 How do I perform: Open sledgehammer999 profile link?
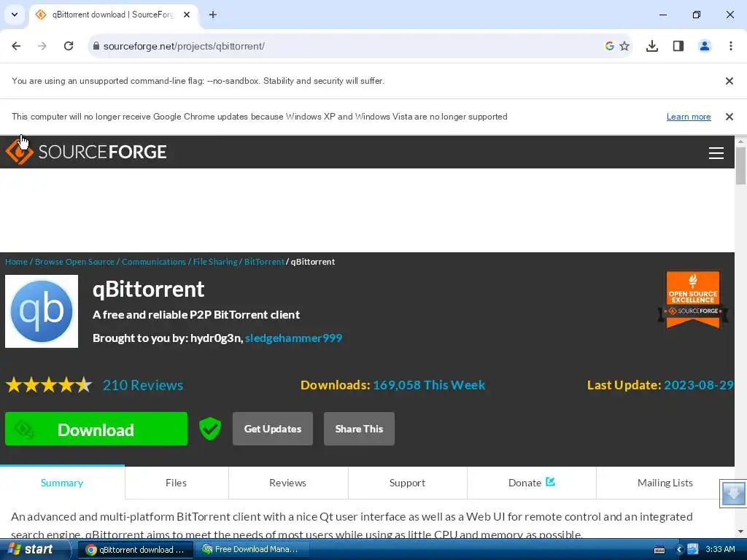(x=293, y=338)
